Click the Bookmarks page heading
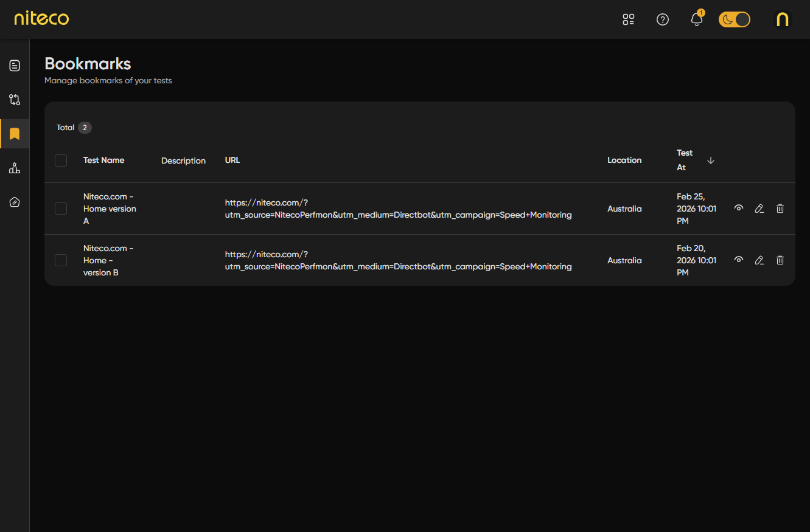 pos(88,64)
